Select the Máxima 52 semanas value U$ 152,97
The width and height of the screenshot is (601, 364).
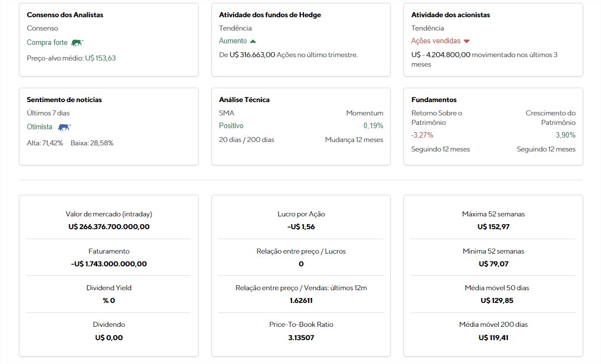click(x=493, y=226)
